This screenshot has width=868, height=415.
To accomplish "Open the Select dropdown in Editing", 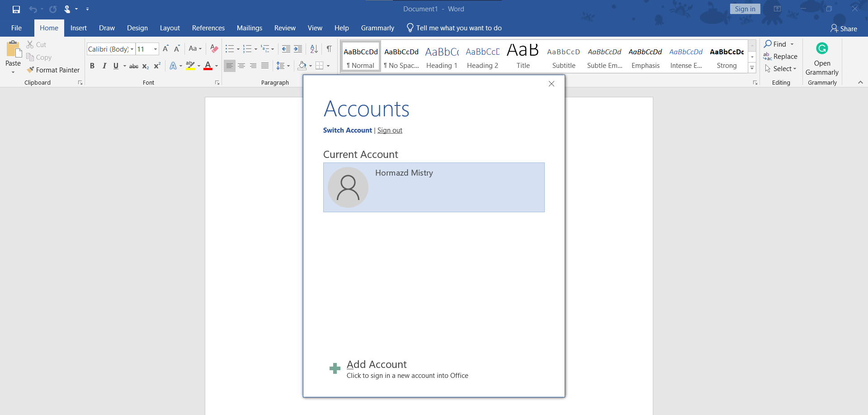I will pyautogui.click(x=781, y=69).
